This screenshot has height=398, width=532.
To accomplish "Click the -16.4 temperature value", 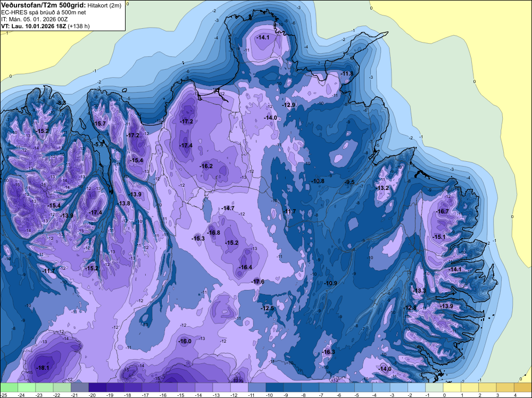I will point(245,267).
